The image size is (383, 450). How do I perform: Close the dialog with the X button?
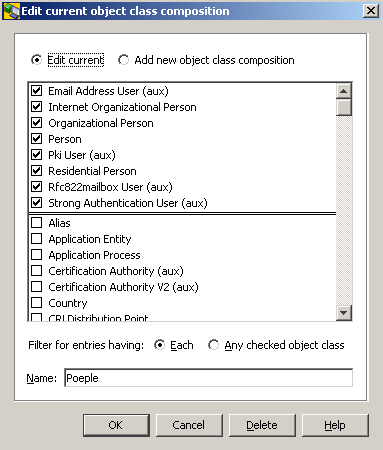pyautogui.click(x=371, y=11)
